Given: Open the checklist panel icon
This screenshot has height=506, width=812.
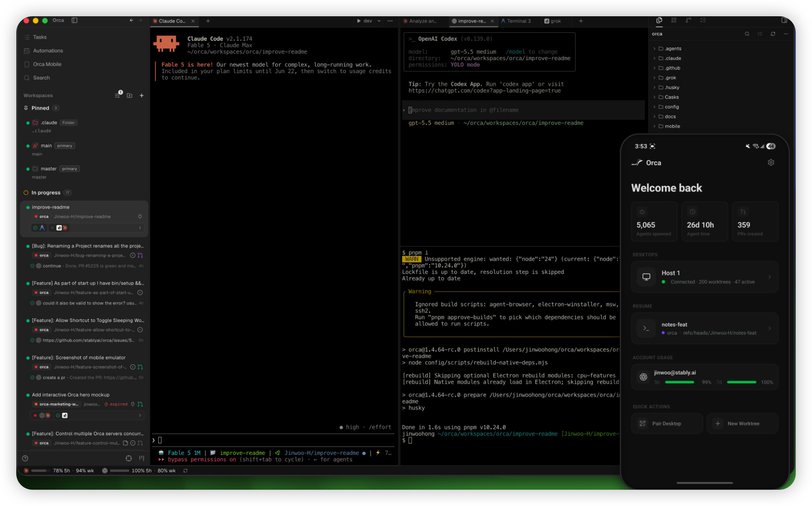Looking at the screenshot, I should [703, 20].
